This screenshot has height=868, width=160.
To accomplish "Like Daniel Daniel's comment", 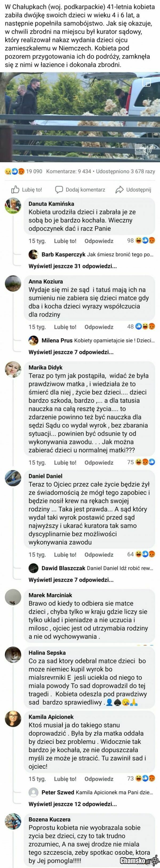I will pos(65,555).
